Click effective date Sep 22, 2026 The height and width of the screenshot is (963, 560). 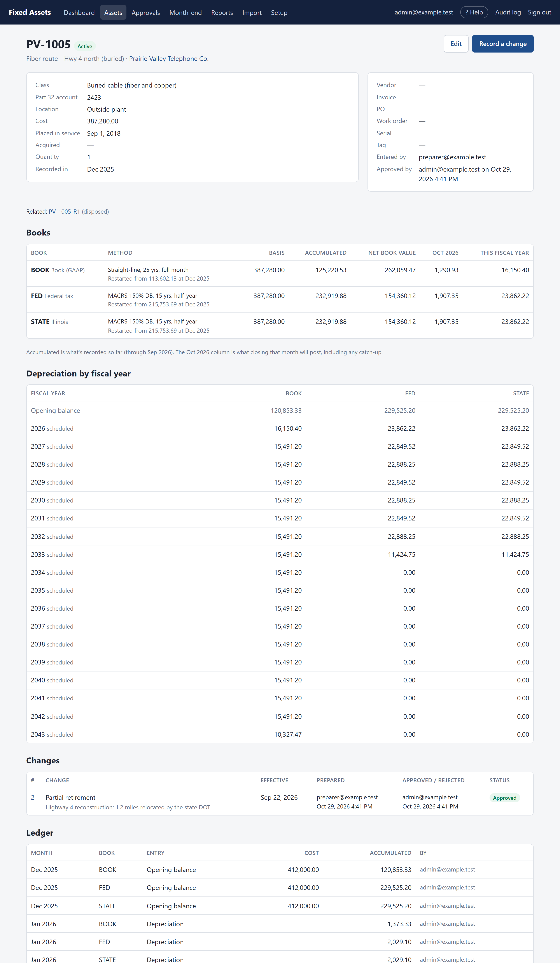(x=279, y=798)
